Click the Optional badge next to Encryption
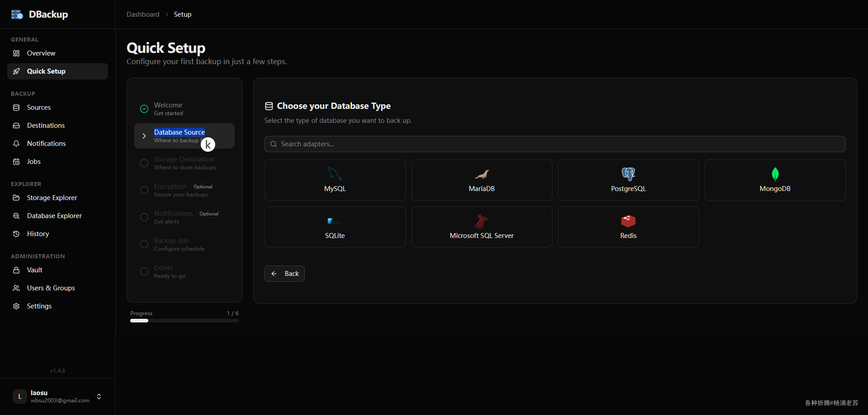The width and height of the screenshot is (868, 415). click(x=203, y=187)
